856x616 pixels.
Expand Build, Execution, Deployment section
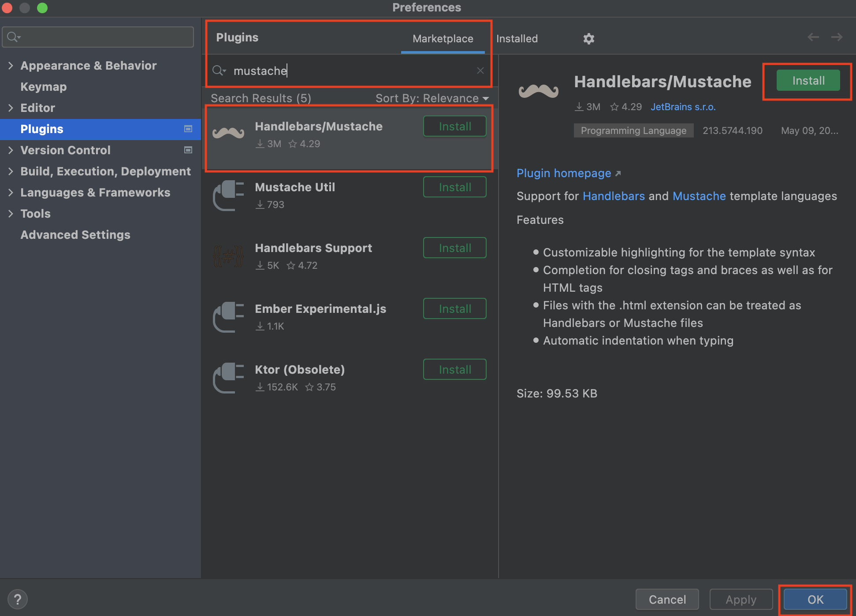[11, 171]
